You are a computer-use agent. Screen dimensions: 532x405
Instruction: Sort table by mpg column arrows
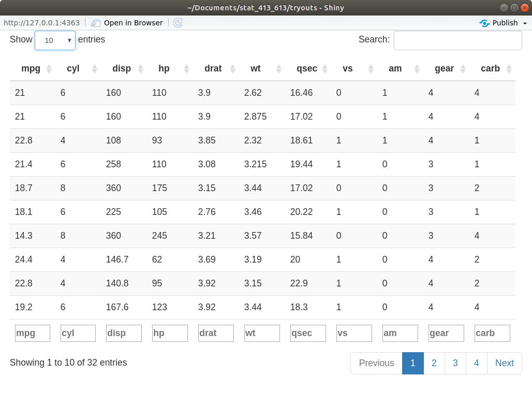[x=49, y=69]
